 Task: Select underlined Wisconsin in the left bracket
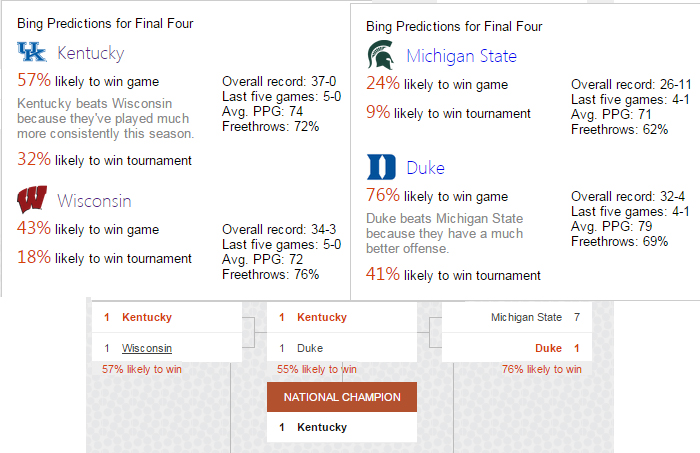147,348
